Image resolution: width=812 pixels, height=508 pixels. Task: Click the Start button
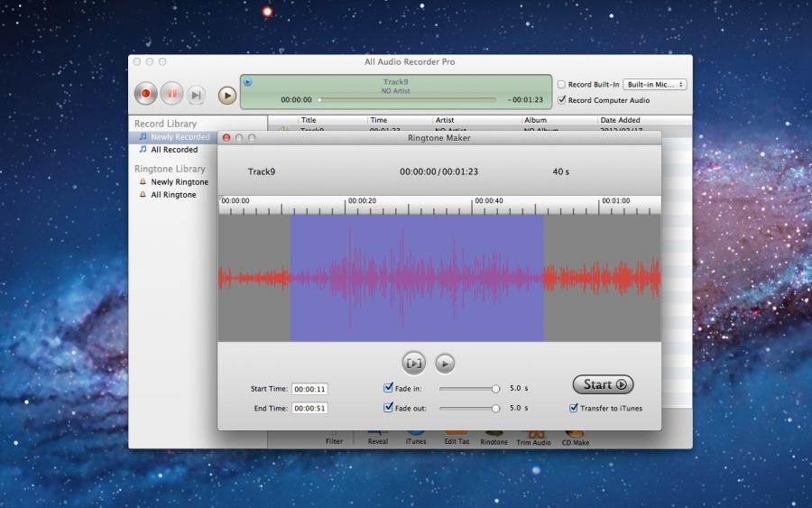604,384
